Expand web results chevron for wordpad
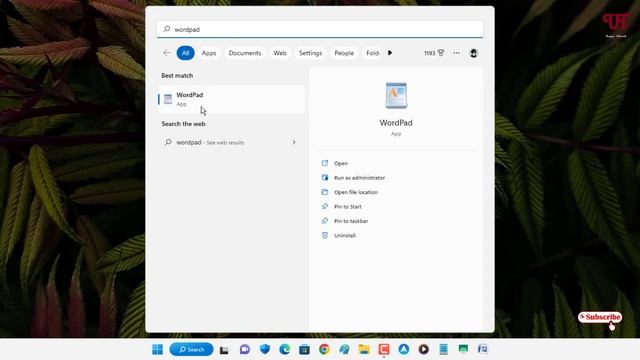 coord(294,142)
